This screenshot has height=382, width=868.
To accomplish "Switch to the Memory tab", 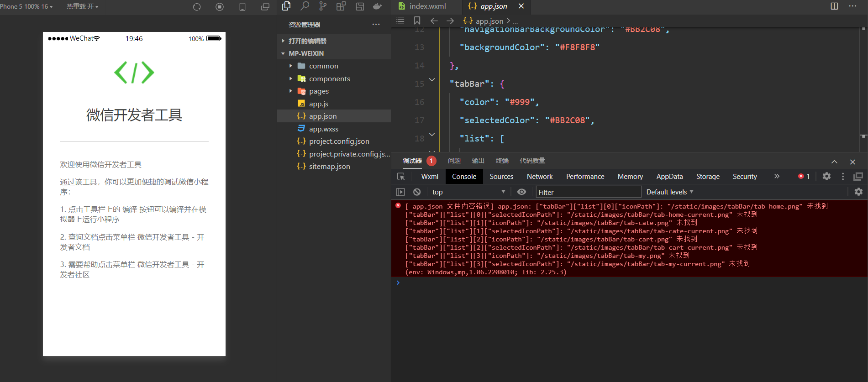I will tap(630, 177).
